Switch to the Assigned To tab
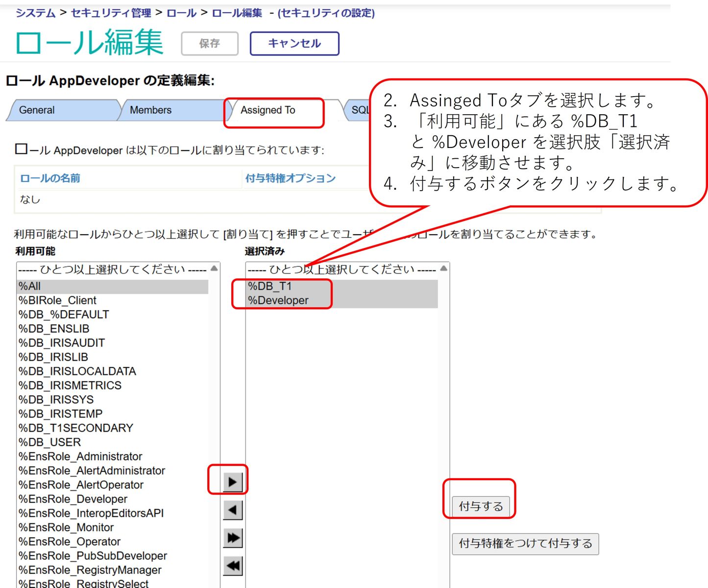 tap(268, 110)
